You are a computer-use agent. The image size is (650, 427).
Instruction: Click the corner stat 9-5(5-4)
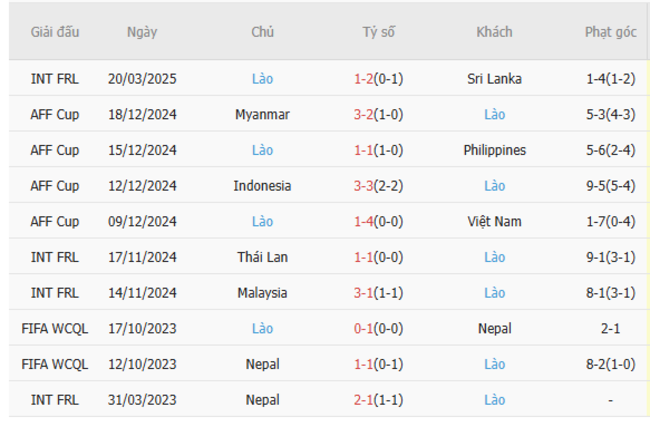610,186
